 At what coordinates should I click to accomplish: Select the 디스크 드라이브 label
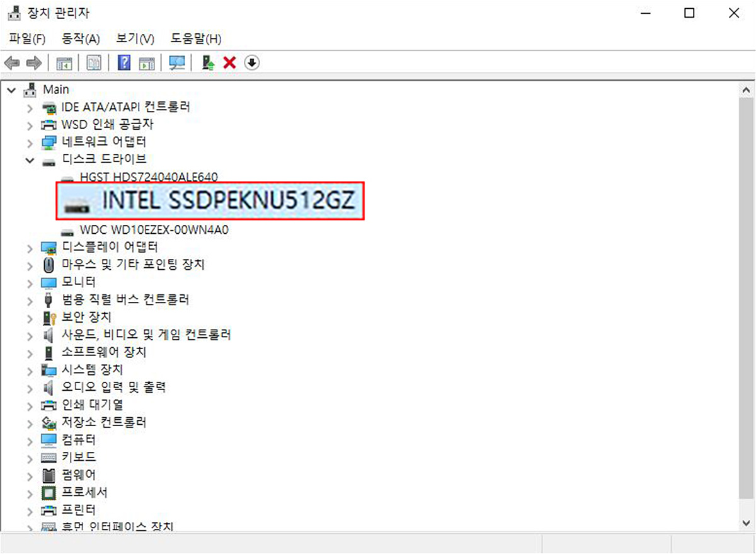point(104,159)
